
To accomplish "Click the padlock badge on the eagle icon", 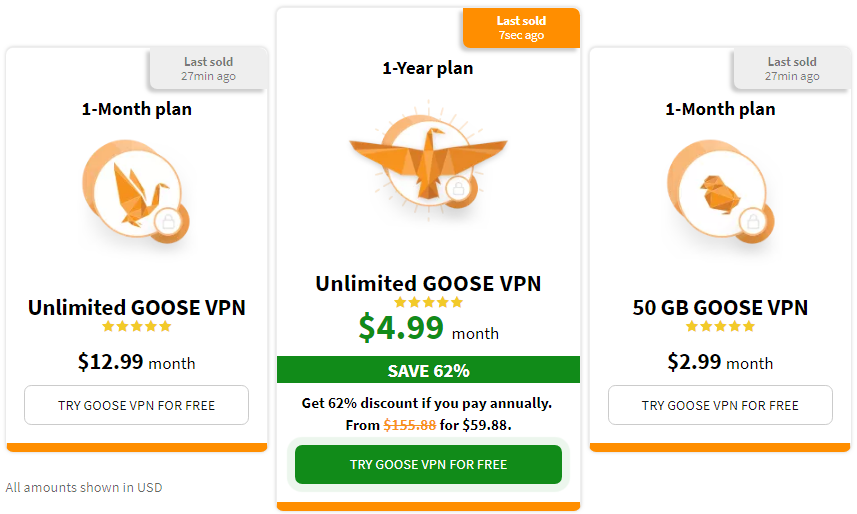I will (459, 189).
